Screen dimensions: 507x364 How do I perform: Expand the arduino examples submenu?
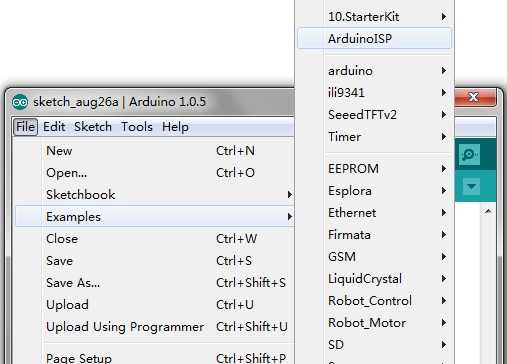click(374, 71)
